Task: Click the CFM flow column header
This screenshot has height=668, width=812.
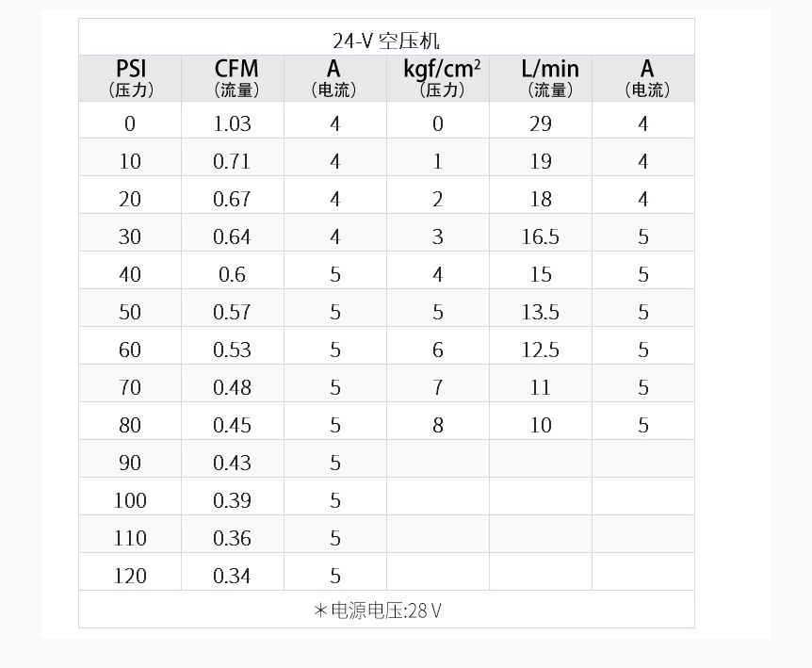Action: pos(233,78)
